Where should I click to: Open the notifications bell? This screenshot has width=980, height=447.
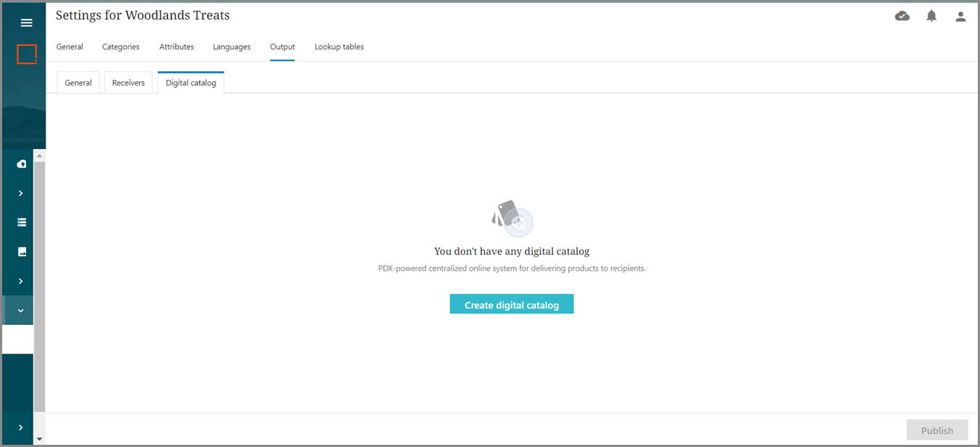[931, 16]
